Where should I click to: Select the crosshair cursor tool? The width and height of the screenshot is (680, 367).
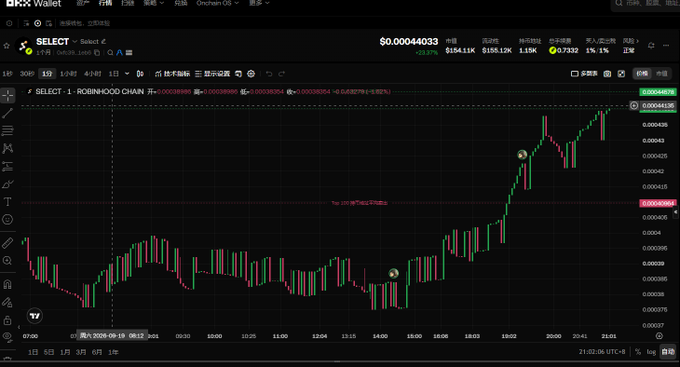pyautogui.click(x=8, y=95)
